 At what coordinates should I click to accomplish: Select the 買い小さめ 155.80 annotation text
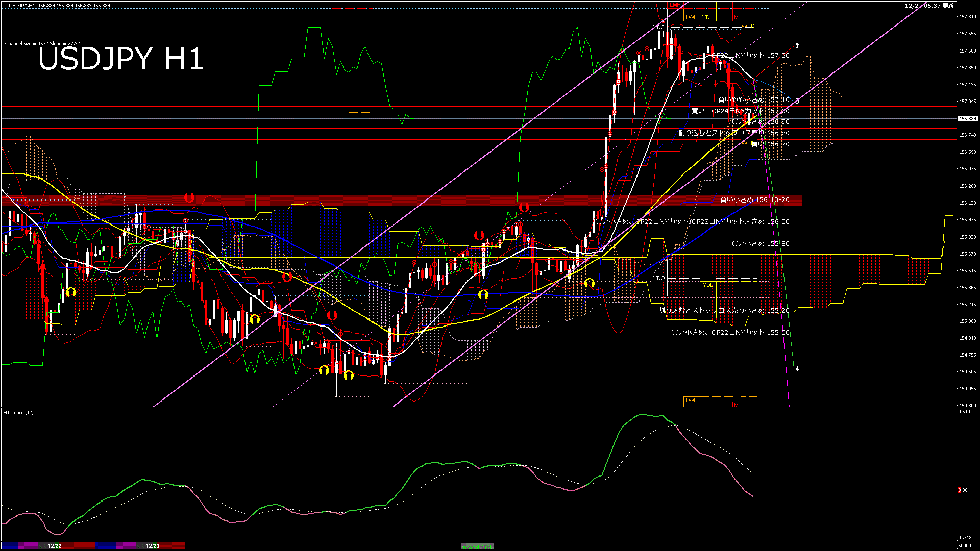(760, 244)
